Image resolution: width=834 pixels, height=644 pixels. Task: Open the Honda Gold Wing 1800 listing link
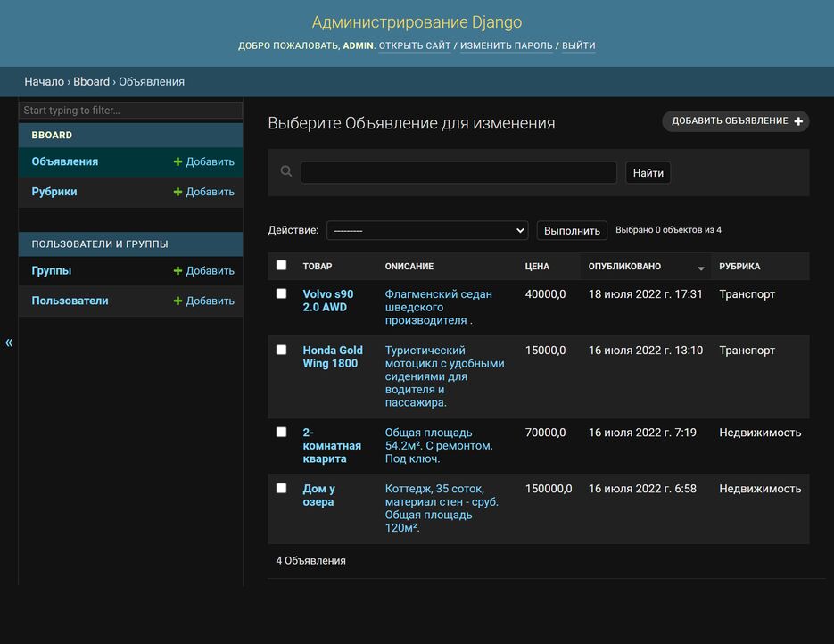332,357
